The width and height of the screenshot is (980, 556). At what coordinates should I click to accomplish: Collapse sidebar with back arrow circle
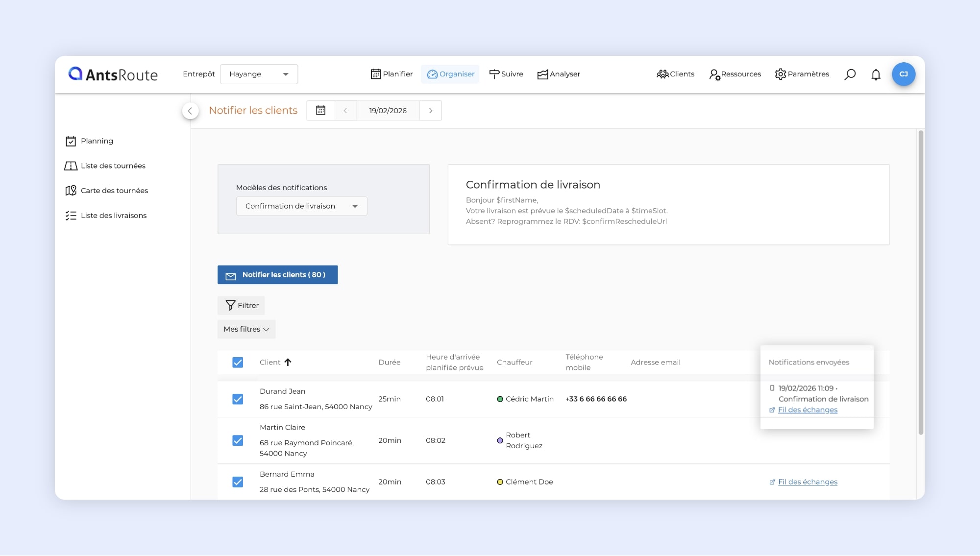point(190,111)
